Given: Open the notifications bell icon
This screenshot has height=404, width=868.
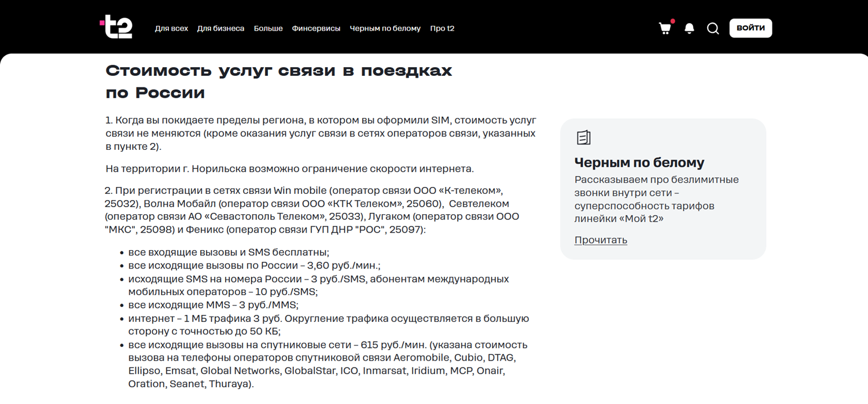Looking at the screenshot, I should tap(689, 28).
